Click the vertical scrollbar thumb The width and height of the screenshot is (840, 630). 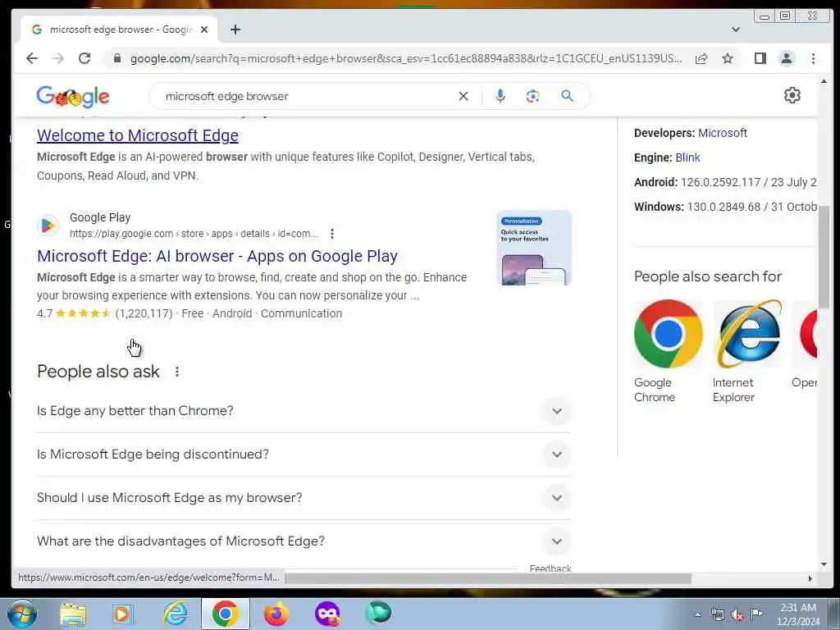pyautogui.click(x=824, y=256)
